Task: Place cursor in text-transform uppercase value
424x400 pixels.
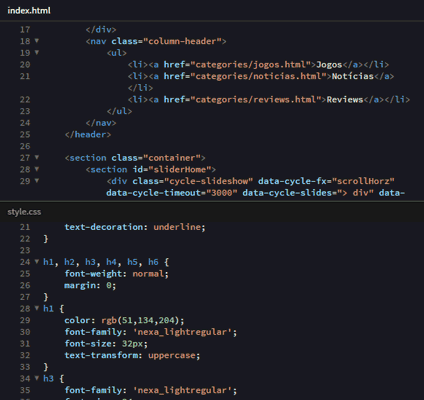Action: (172, 355)
